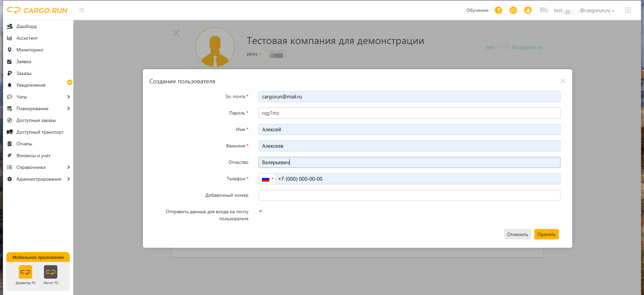The width and height of the screenshot is (644, 295).
Task: Open Уведомления in the sidebar
Action: click(x=31, y=85)
